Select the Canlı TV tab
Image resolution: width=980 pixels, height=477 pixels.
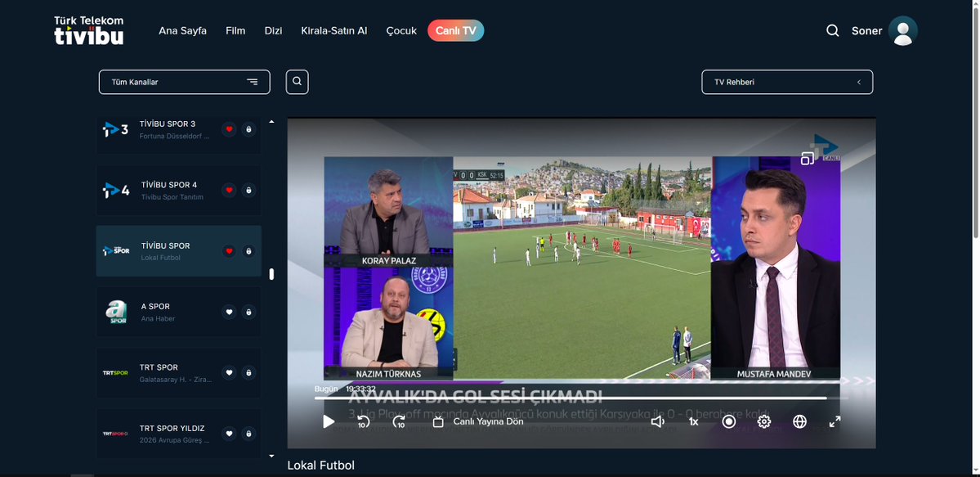[x=455, y=30]
